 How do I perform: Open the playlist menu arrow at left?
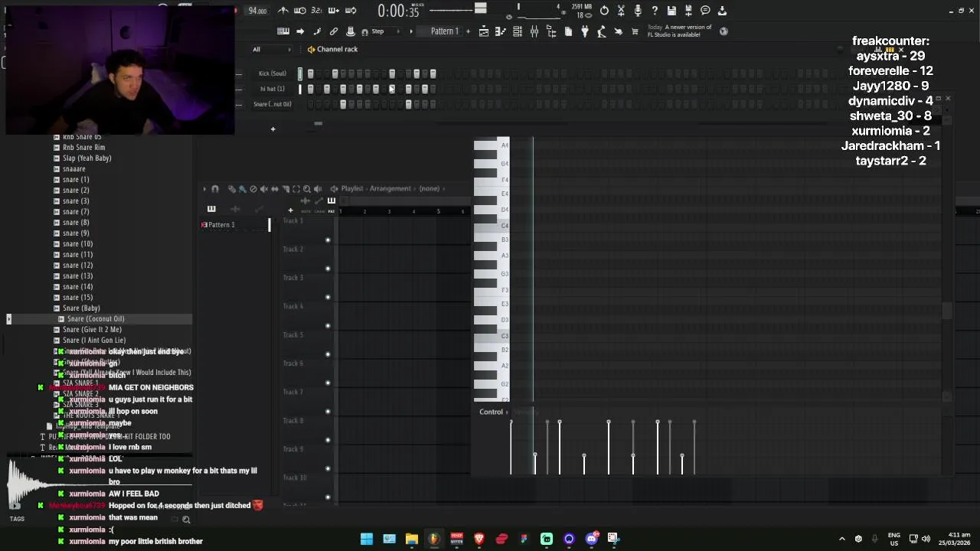coord(204,188)
